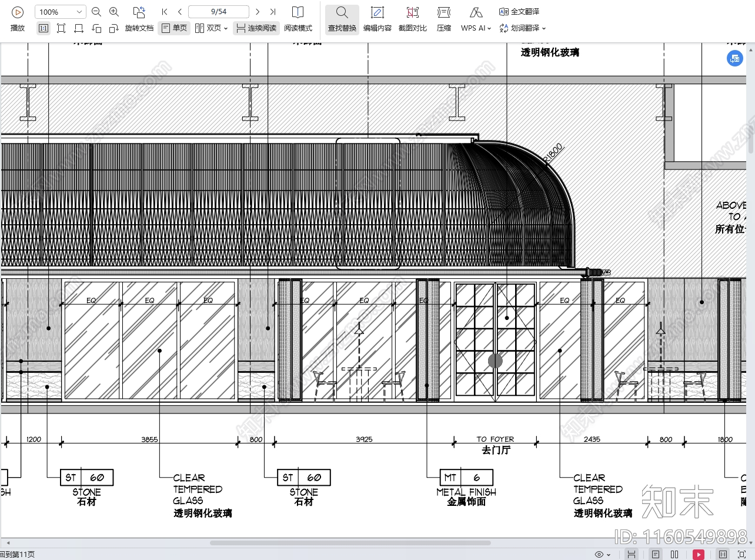Rotate the view clockwise
Viewport: 755px width, 560px height.
tap(114, 28)
